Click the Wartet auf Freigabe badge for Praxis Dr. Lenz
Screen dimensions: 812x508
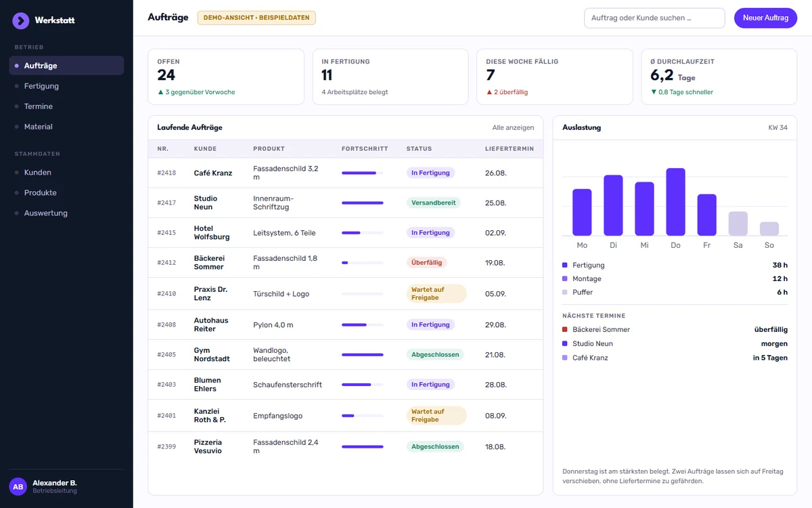pyautogui.click(x=436, y=293)
